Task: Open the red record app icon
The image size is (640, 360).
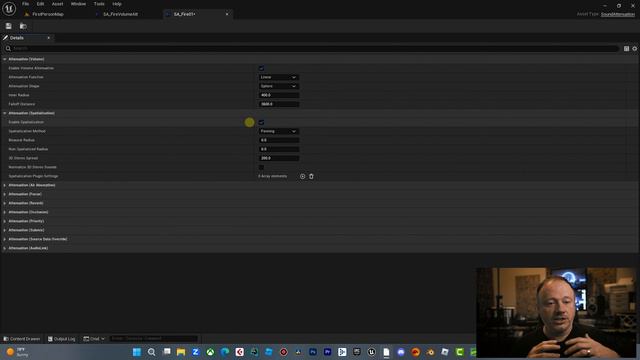Action: (x=284, y=352)
